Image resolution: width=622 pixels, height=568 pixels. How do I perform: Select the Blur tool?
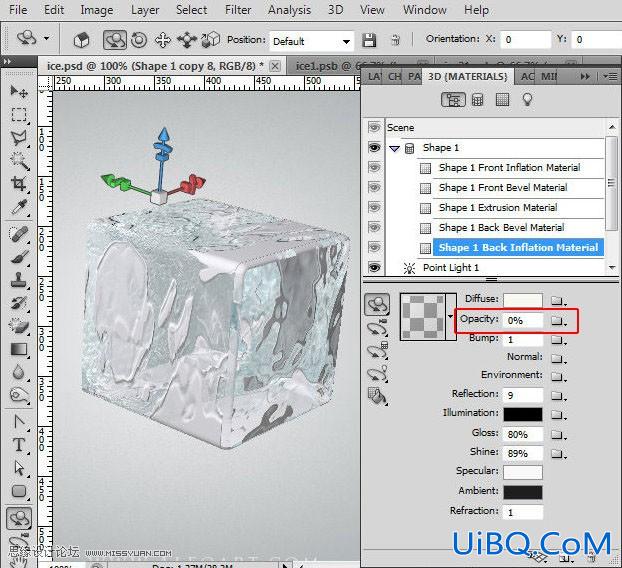point(19,372)
